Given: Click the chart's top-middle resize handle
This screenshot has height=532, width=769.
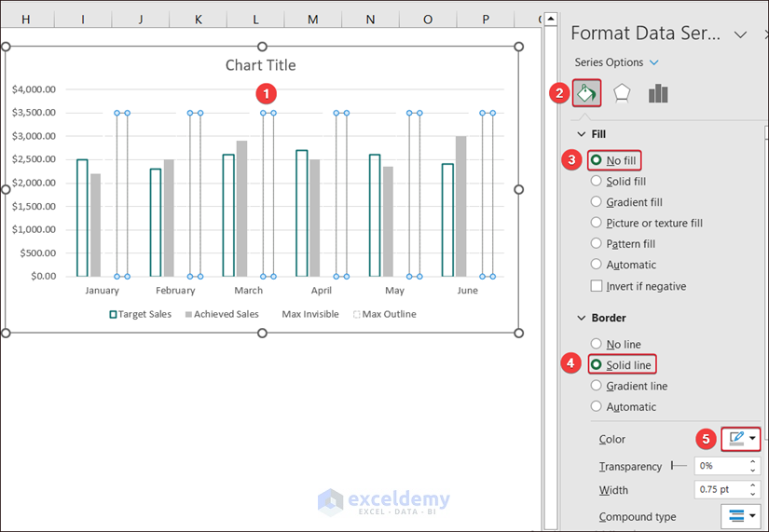Looking at the screenshot, I should coord(262,47).
